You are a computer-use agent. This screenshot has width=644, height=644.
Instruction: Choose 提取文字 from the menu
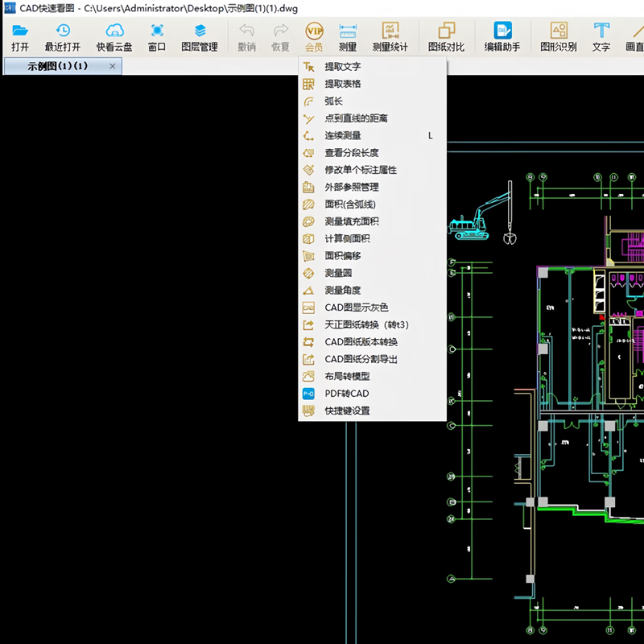(342, 67)
